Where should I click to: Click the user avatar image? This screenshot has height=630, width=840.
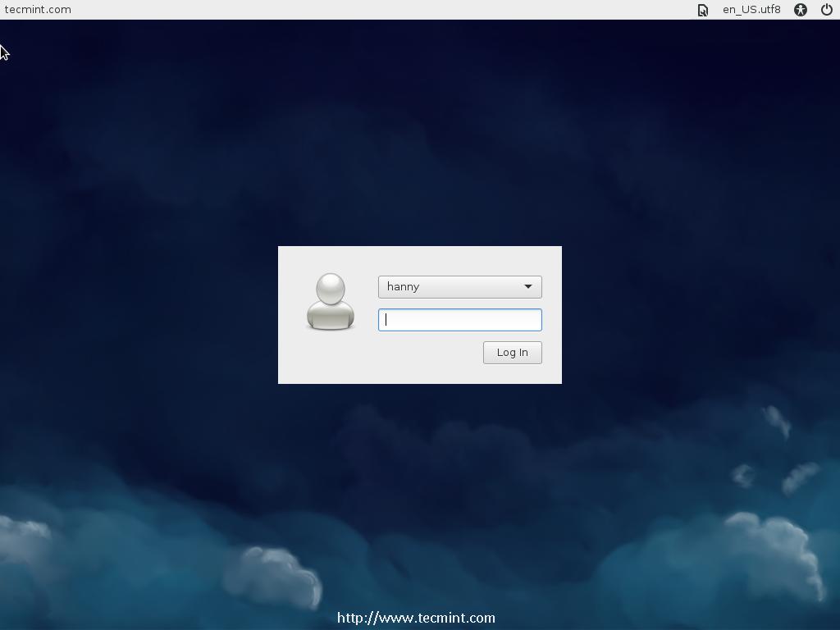(x=331, y=302)
